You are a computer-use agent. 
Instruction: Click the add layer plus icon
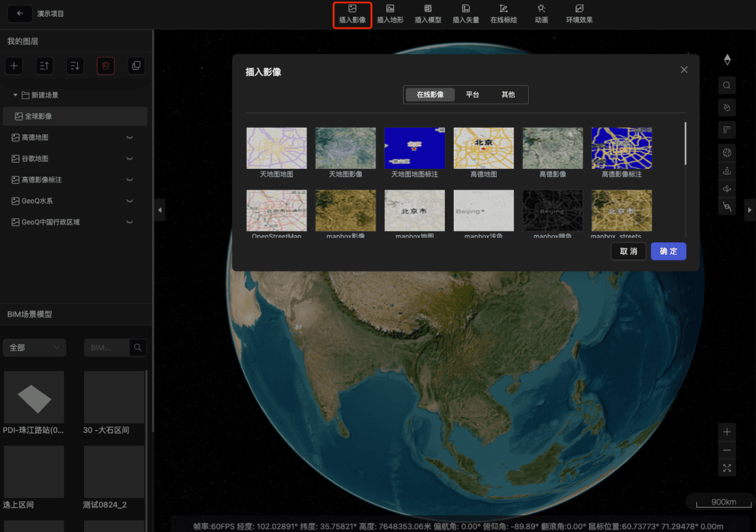pos(14,66)
